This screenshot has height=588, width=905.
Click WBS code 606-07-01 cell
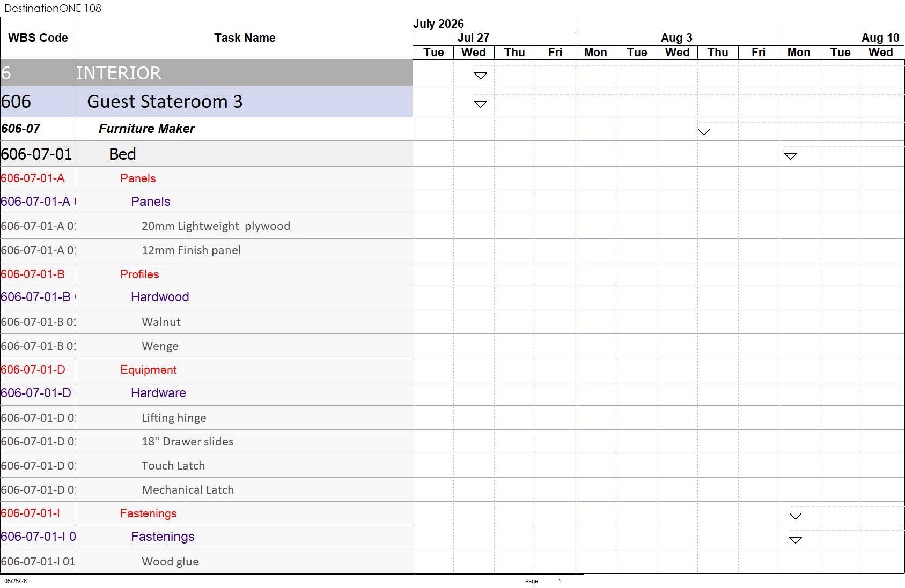(x=38, y=154)
